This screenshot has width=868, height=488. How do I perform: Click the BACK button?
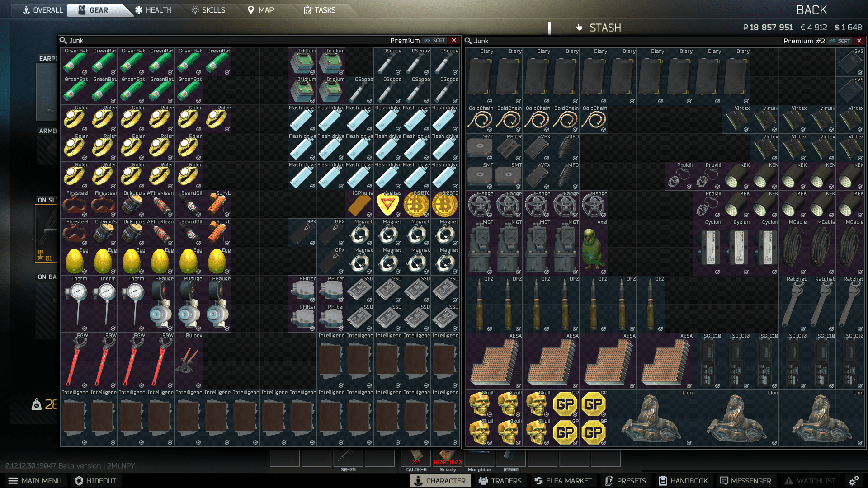pos(811,10)
